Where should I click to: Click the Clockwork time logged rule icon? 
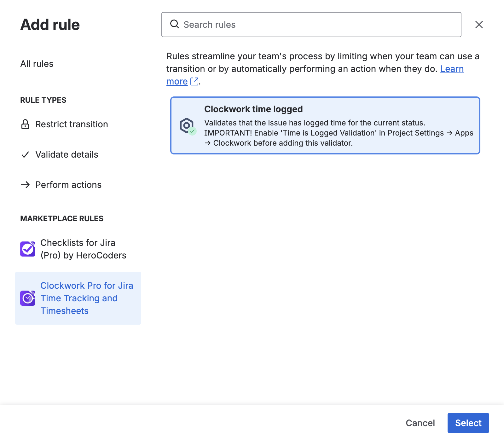188,126
